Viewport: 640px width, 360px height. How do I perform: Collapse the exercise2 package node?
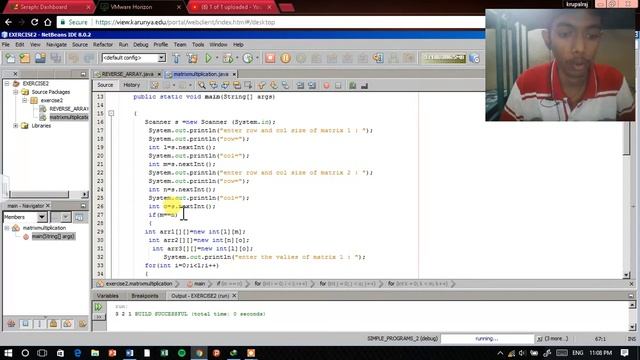click(24, 100)
